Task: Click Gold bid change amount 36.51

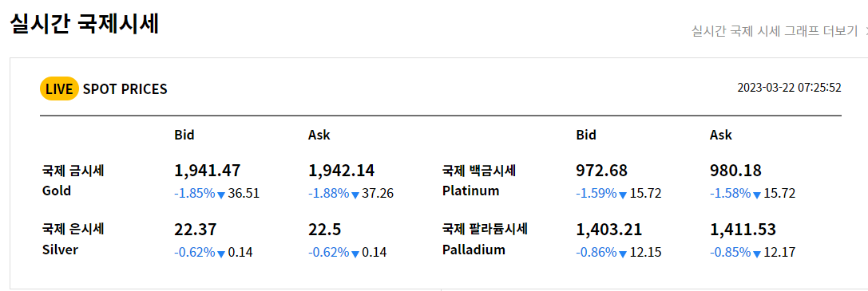Action: pyautogui.click(x=244, y=193)
